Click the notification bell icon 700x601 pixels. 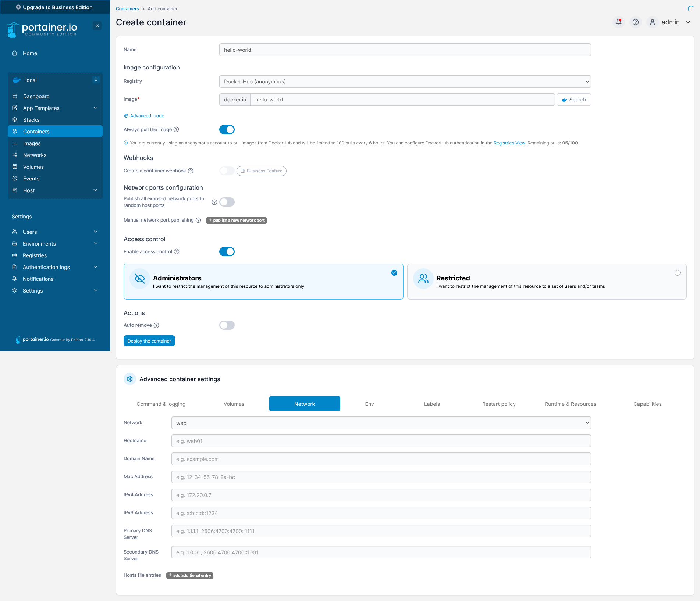(x=618, y=22)
